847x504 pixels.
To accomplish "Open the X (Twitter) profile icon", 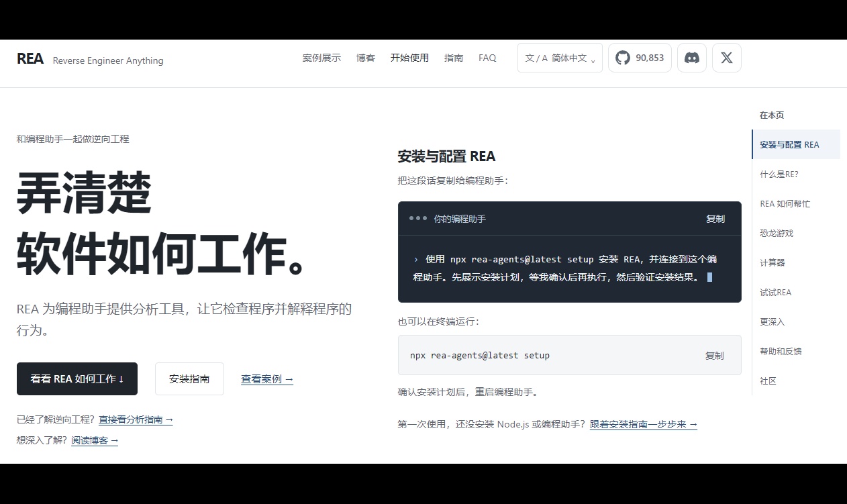I will (726, 58).
